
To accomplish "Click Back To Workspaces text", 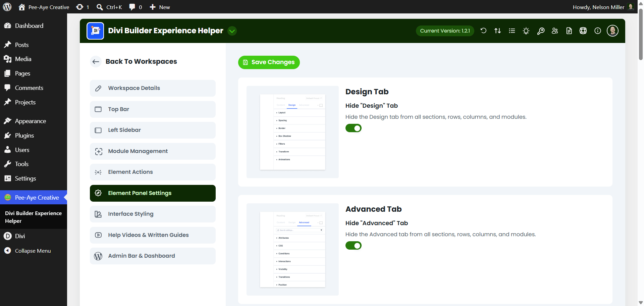I will [141, 61].
